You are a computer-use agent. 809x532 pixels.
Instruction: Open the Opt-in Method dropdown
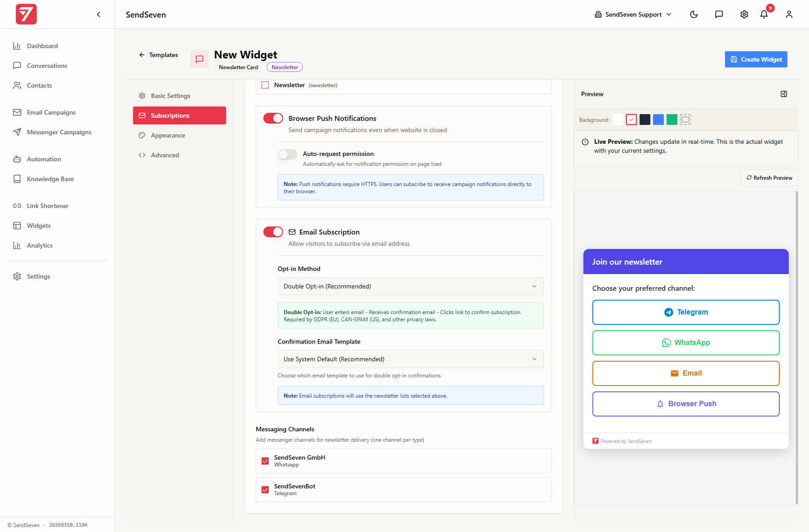411,286
